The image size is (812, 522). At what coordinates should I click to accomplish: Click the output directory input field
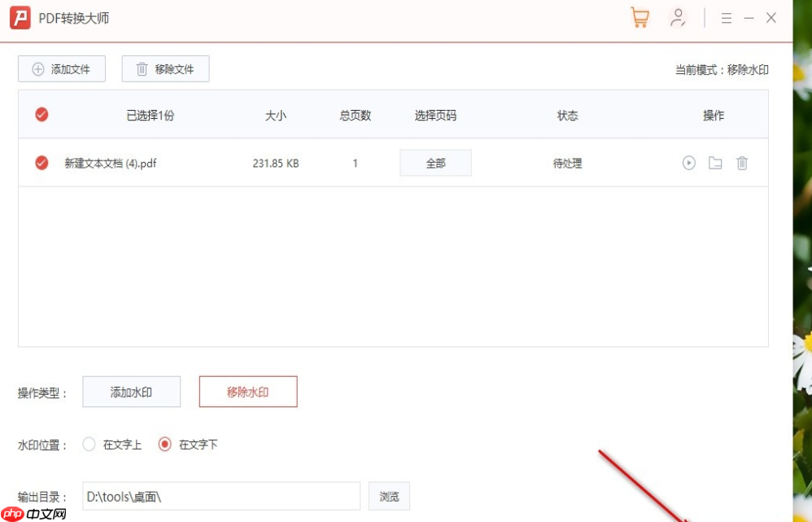(220, 496)
